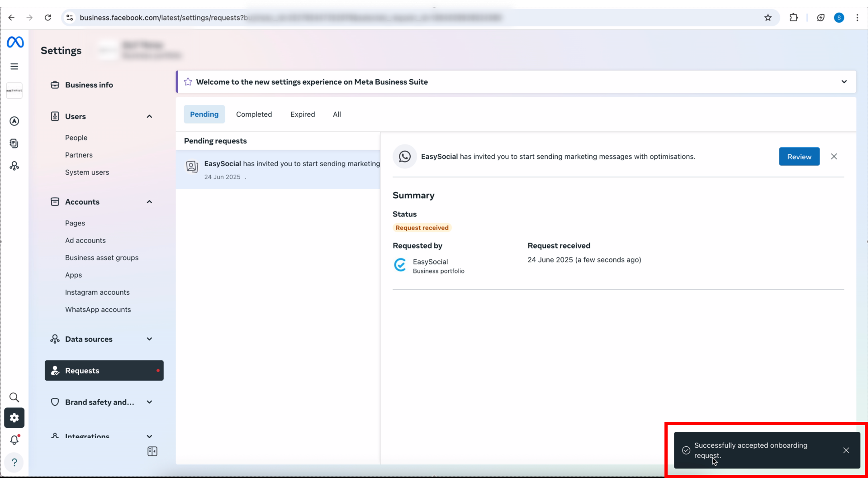Open System users page
This screenshot has width=868, height=478.
click(87, 172)
